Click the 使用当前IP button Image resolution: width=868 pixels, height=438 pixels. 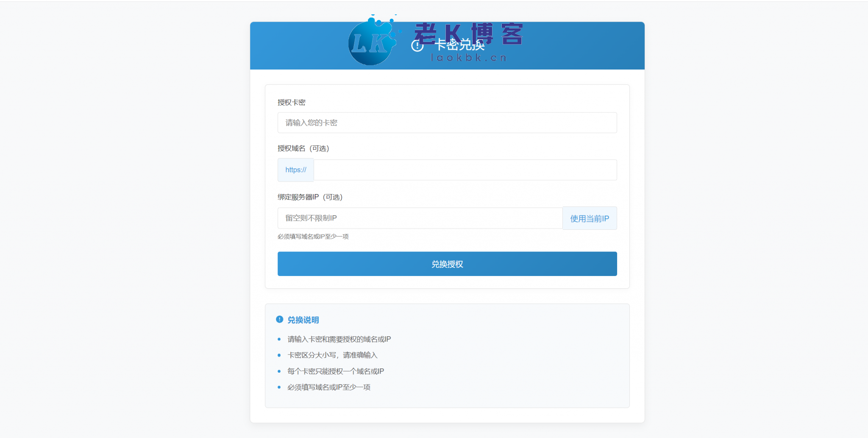click(590, 218)
